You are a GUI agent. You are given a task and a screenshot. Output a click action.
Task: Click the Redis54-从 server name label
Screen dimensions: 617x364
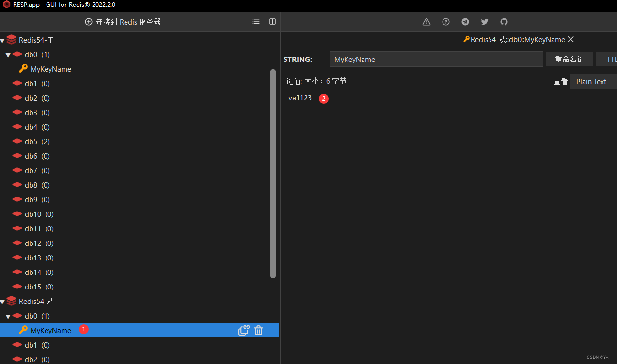36,302
